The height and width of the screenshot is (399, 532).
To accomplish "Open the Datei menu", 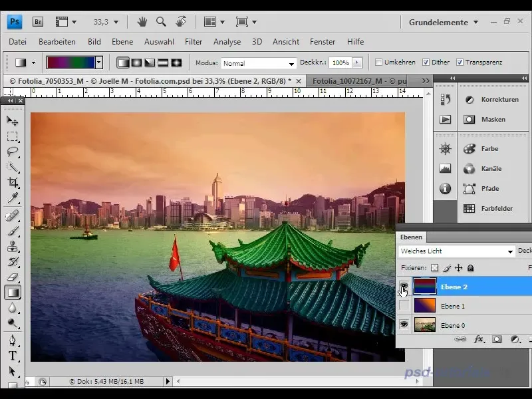I will point(18,42).
